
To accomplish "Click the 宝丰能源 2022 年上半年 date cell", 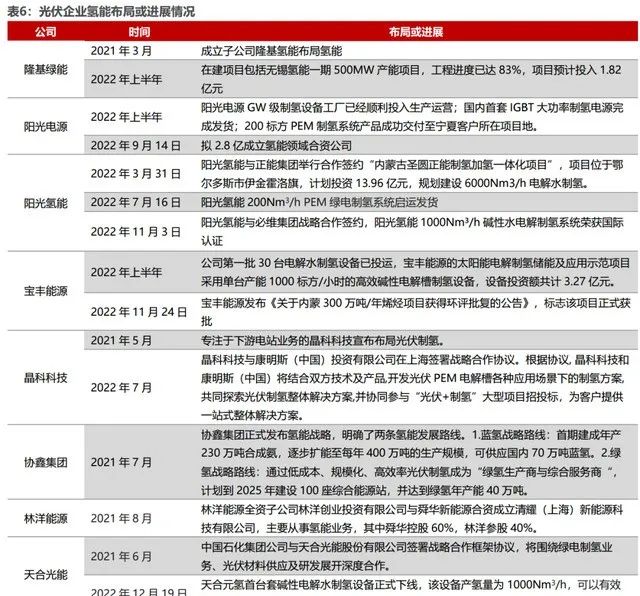I will coord(126,272).
